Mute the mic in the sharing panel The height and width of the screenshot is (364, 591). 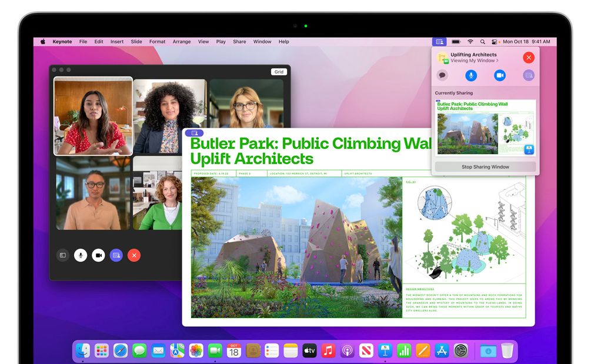pos(471,75)
